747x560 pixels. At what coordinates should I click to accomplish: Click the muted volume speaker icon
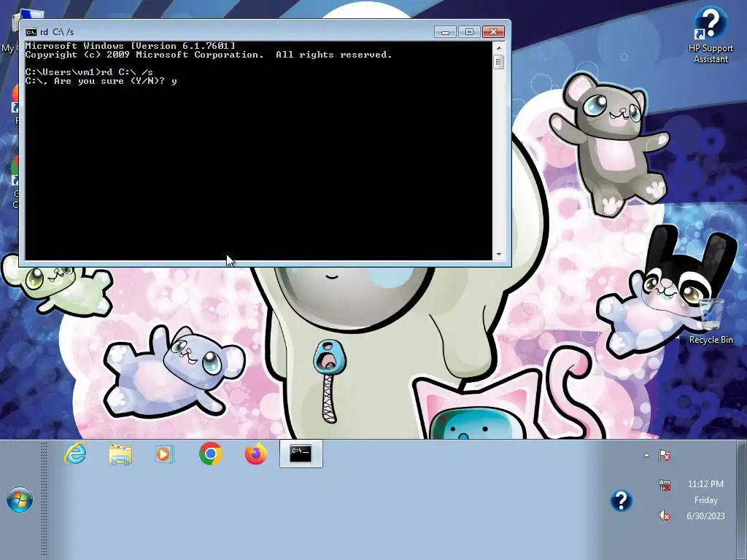tap(664, 516)
